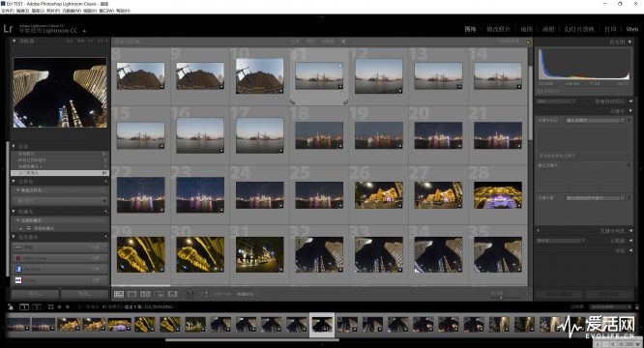Collapse the Catalog panel
The image size is (644, 348).
click(x=14, y=146)
